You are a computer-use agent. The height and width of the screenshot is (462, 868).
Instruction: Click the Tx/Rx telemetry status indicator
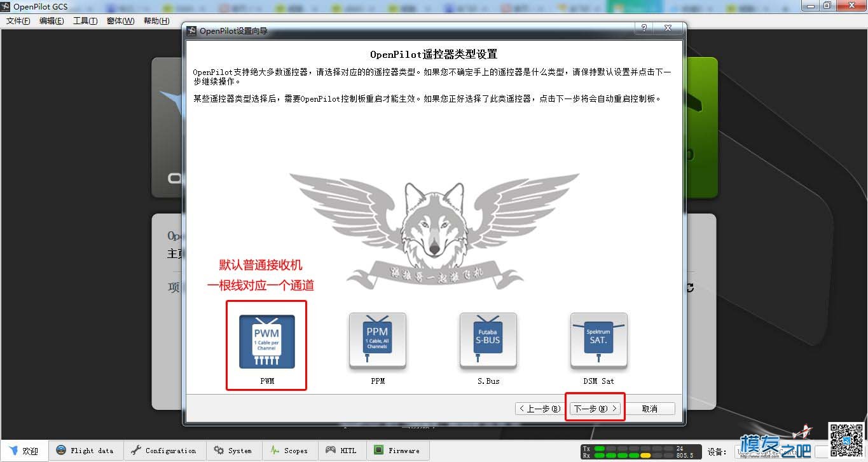click(641, 452)
